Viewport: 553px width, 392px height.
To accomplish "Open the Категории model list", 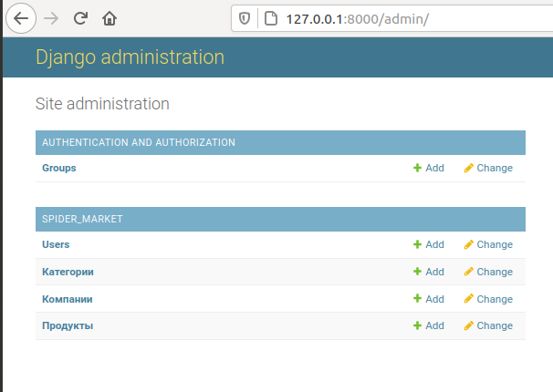I will [68, 272].
